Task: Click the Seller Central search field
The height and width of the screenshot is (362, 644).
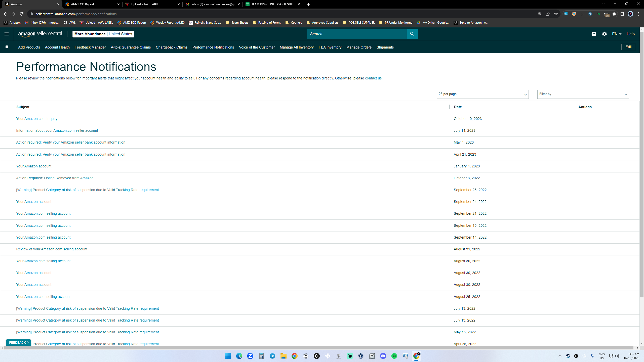Action: pos(357,34)
